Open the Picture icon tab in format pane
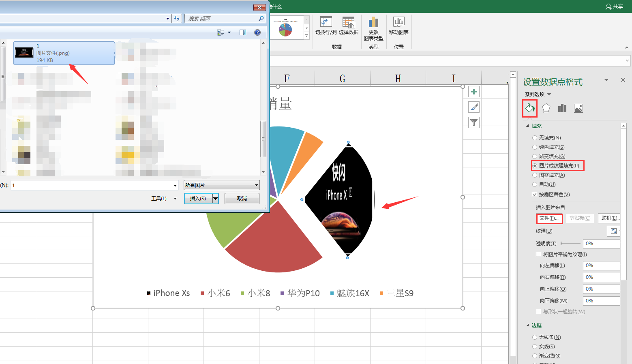The width and height of the screenshot is (632, 364). (x=578, y=108)
